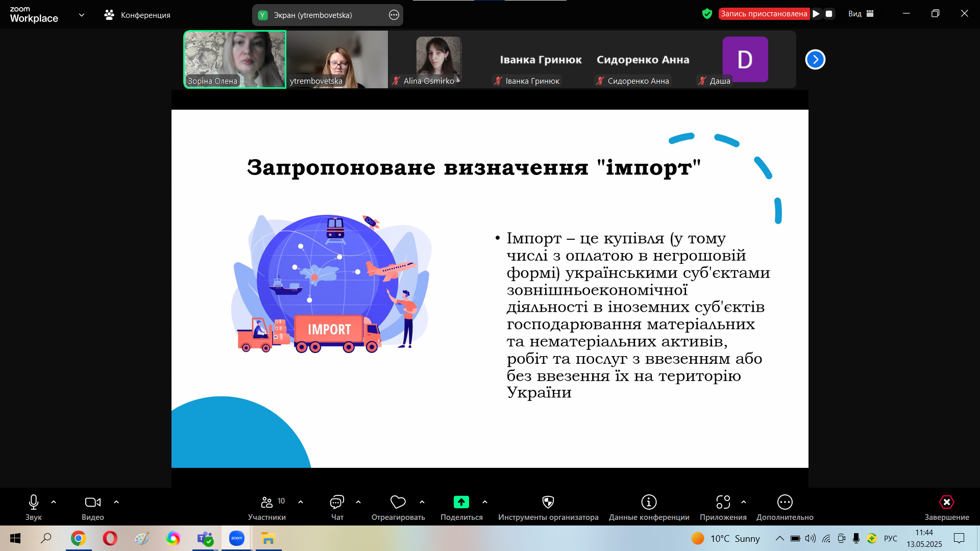Click the React heart icon

coord(398,503)
